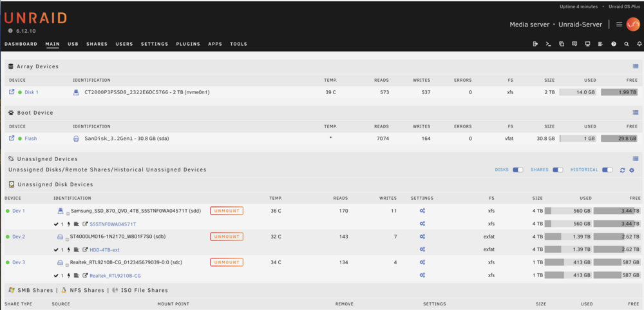Image resolution: width=644 pixels, height=310 pixels.
Task: Collapse the Samsung_SSD_870_QVO partition list
Action: point(68,214)
